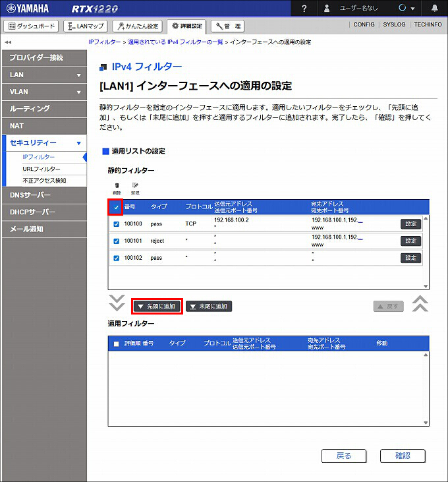Click 移動 column header in 適用フィルター
This screenshot has width=448, height=482.
click(x=382, y=344)
